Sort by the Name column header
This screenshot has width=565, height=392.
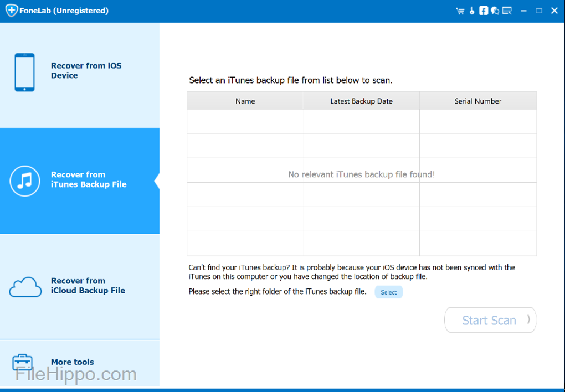[245, 101]
